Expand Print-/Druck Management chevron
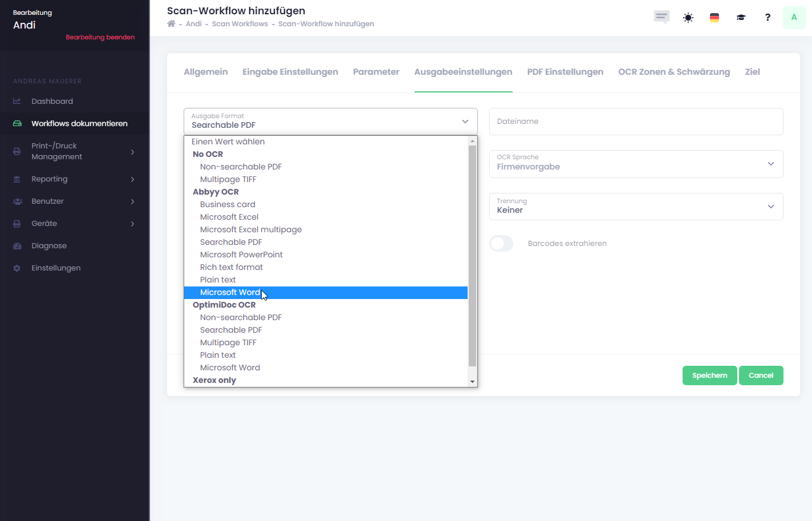This screenshot has height=521, width=812. pos(132,152)
